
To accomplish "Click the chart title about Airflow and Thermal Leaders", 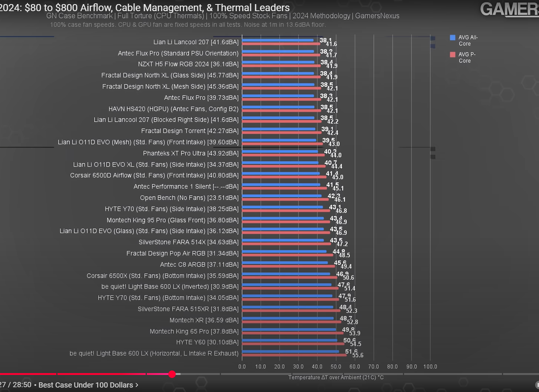I will (145, 7).
